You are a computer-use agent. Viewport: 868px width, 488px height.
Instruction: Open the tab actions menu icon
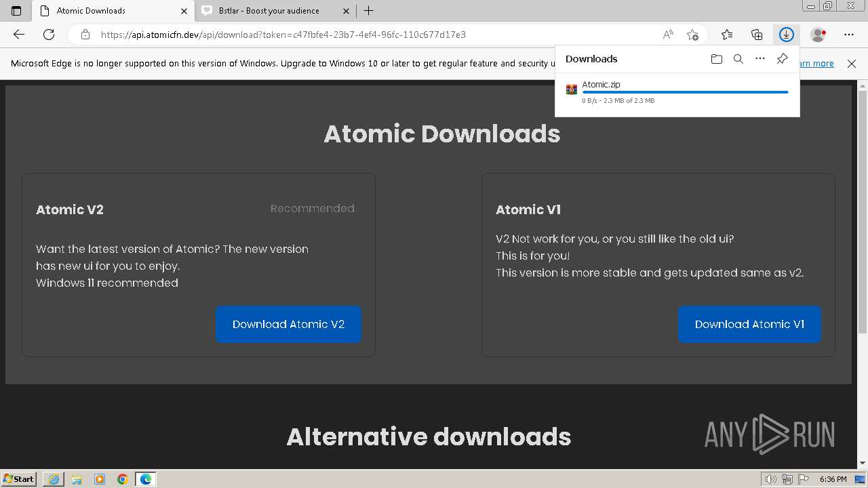point(16,11)
